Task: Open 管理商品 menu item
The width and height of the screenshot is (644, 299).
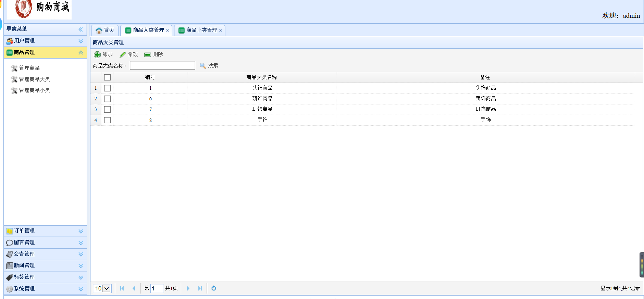Action: click(29, 68)
